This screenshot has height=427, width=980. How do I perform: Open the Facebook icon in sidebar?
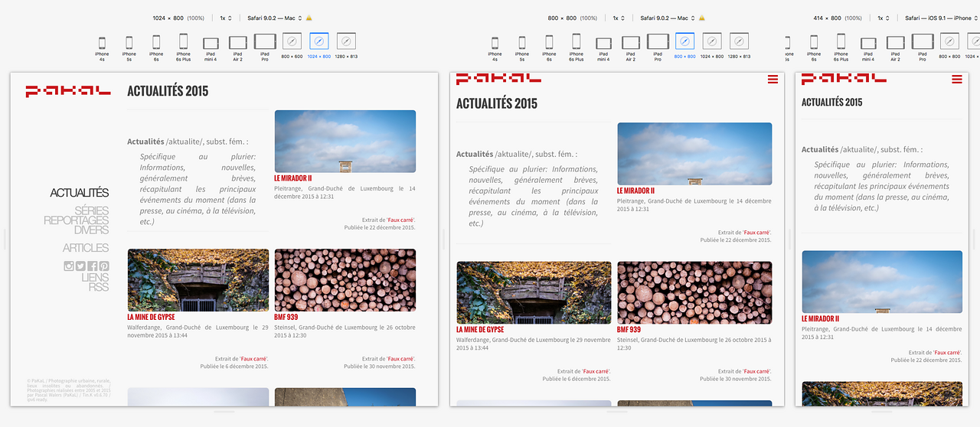click(92, 266)
